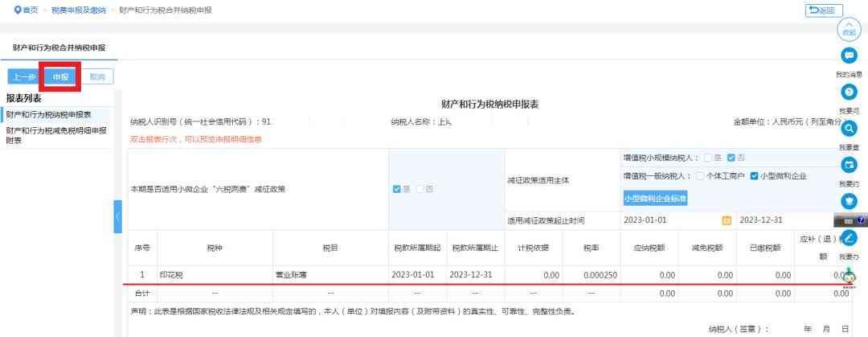
Task: Check 否 for 六税两费 reduction policy
Action: (420, 189)
